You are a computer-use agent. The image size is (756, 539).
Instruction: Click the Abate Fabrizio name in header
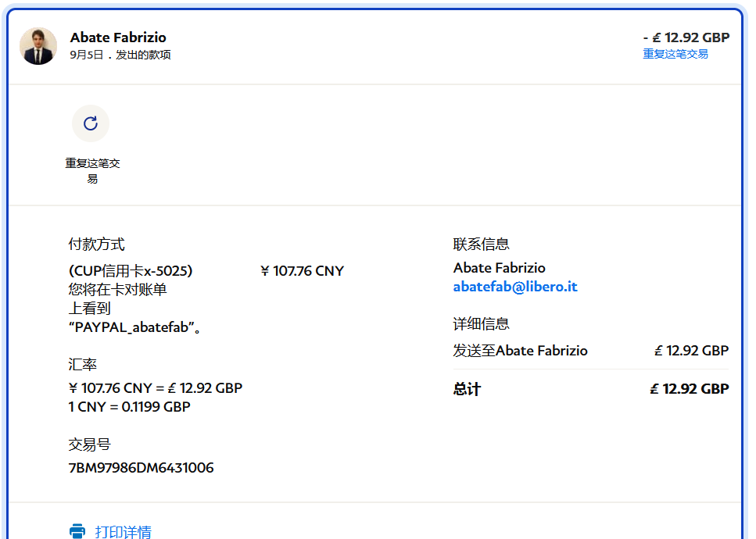coord(118,37)
